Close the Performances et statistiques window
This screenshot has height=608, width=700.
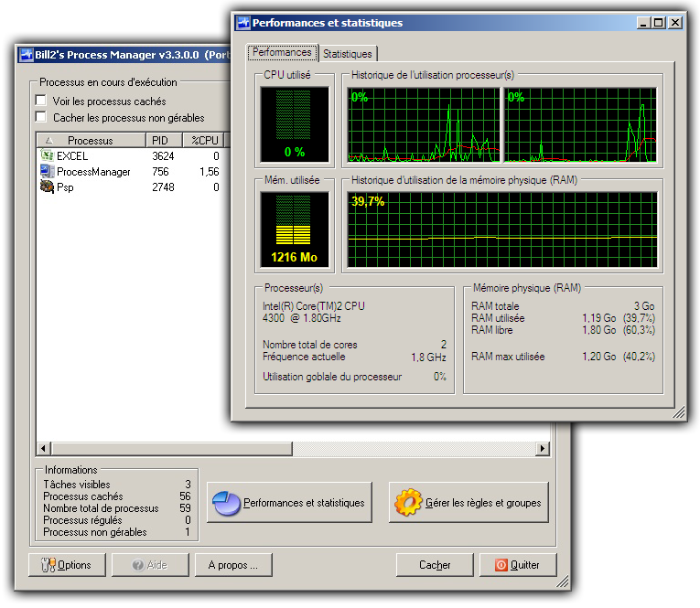click(675, 23)
